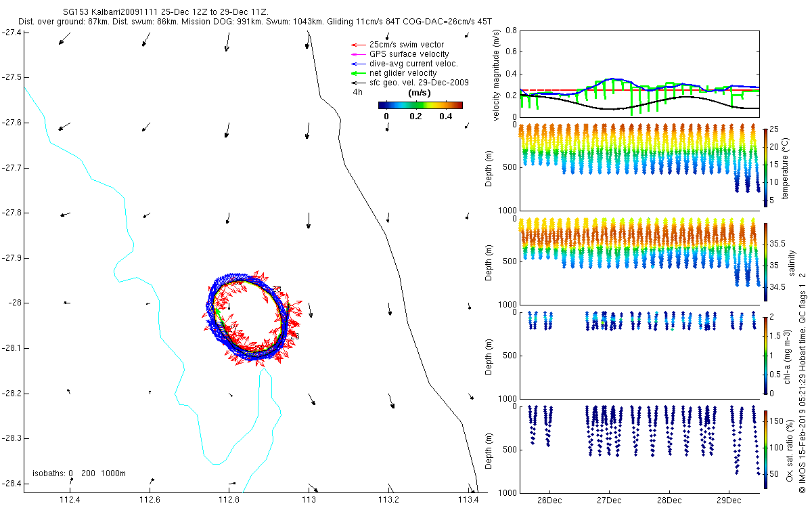Click the '-27.6' latitude tick label
The height and width of the screenshot is (508, 812).
[11, 123]
